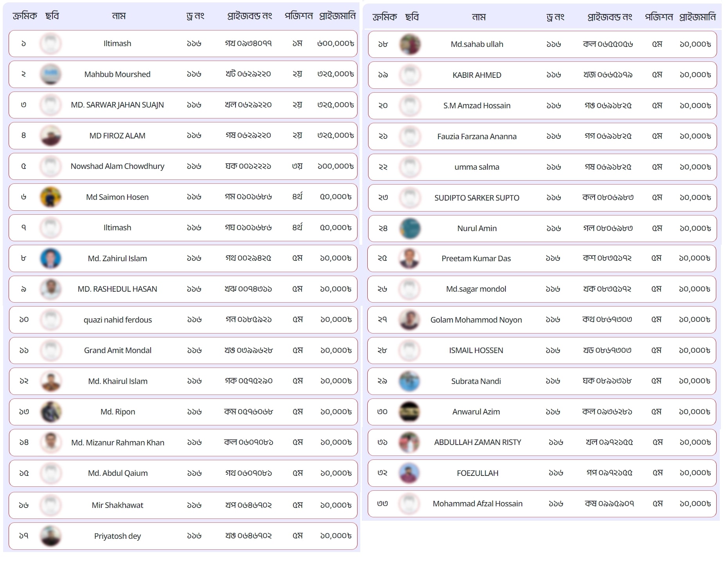This screenshot has width=728, height=565.
Task: Click Md. Zahirul Islam's avatar image
Action: click(50, 258)
